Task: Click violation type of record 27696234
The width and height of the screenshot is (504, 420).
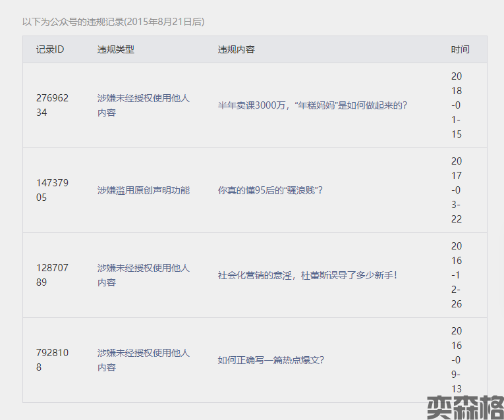Action: click(143, 105)
